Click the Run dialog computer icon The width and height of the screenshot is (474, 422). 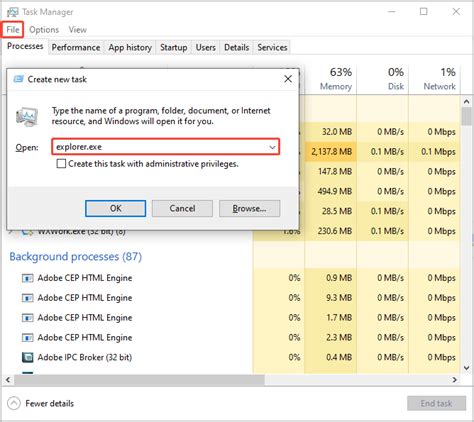point(27,117)
